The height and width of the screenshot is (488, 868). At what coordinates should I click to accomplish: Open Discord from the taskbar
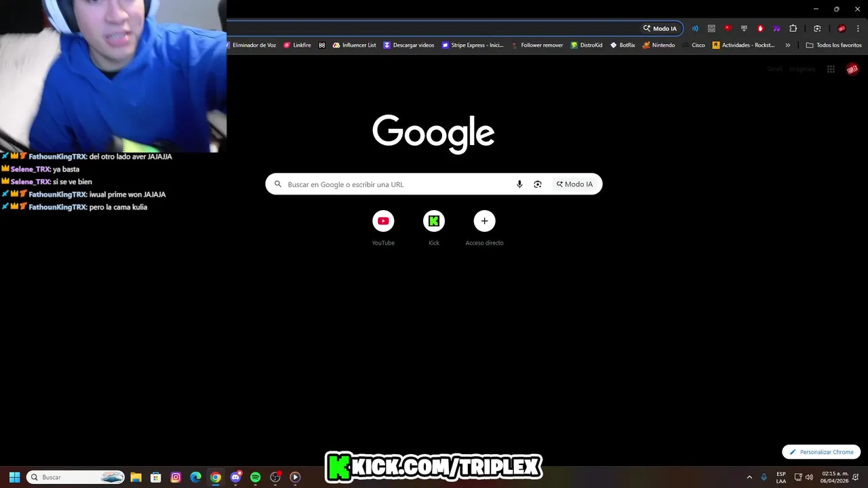(235, 477)
